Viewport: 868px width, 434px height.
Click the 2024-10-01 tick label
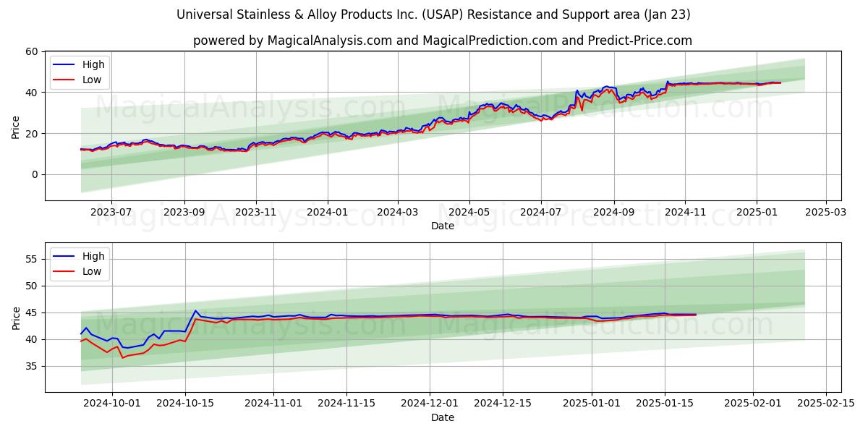(112, 404)
